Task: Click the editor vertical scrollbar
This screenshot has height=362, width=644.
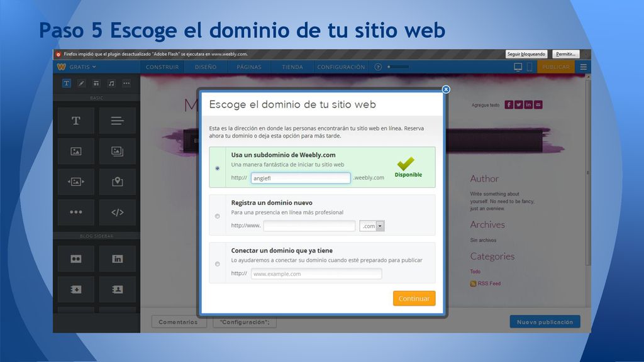Action: [x=588, y=173]
